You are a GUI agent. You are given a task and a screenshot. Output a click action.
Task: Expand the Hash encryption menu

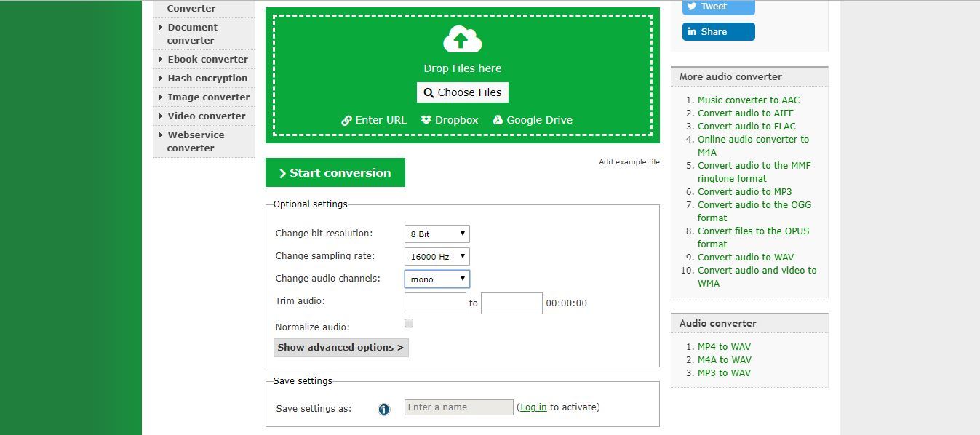point(203,79)
